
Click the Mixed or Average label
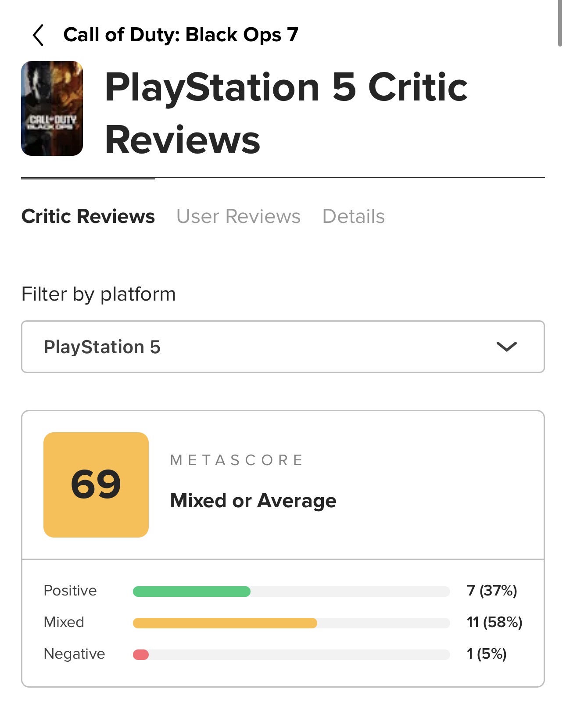(253, 501)
